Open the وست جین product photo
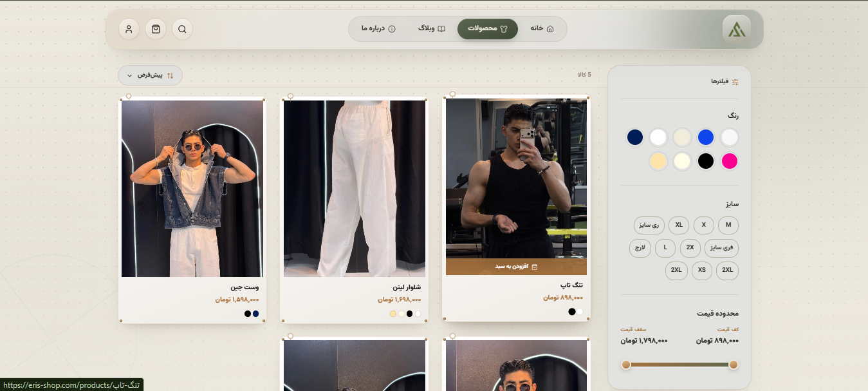The image size is (868, 391). (x=192, y=188)
